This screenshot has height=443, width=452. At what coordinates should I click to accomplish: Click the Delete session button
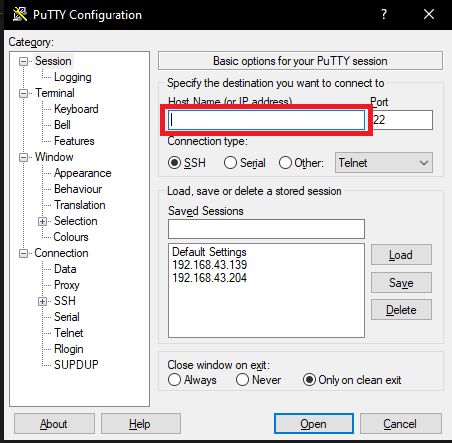coord(401,310)
